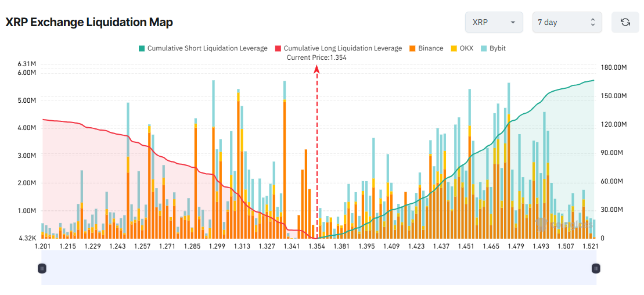Click the green Short Liquidation legend swatch

141,48
